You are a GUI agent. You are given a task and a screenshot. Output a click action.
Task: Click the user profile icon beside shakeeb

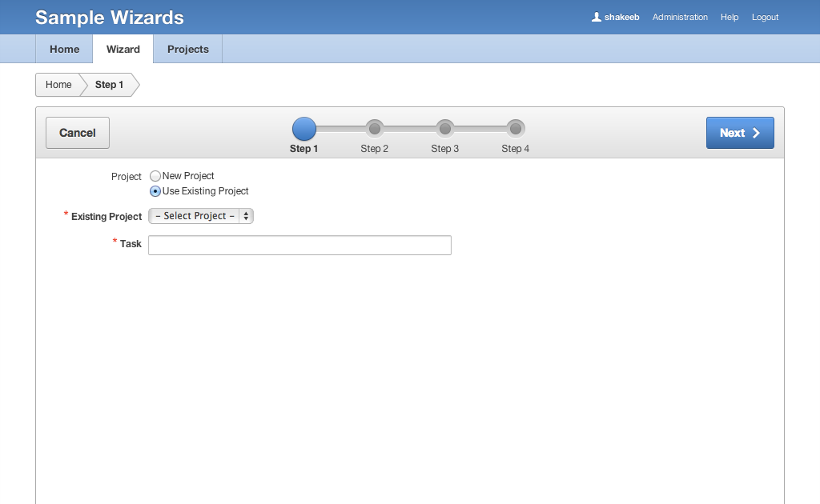tap(596, 17)
